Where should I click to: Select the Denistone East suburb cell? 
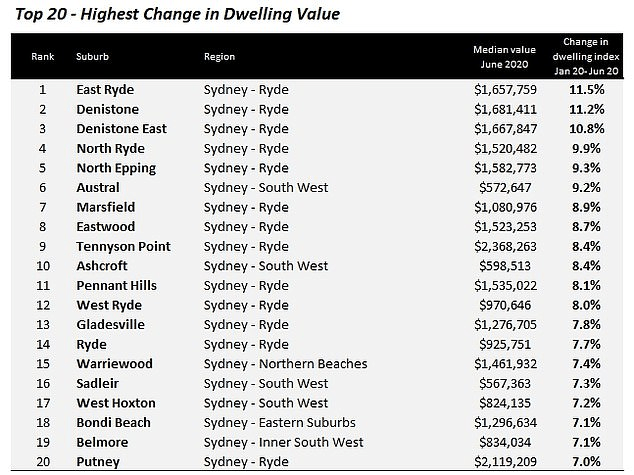click(x=121, y=129)
